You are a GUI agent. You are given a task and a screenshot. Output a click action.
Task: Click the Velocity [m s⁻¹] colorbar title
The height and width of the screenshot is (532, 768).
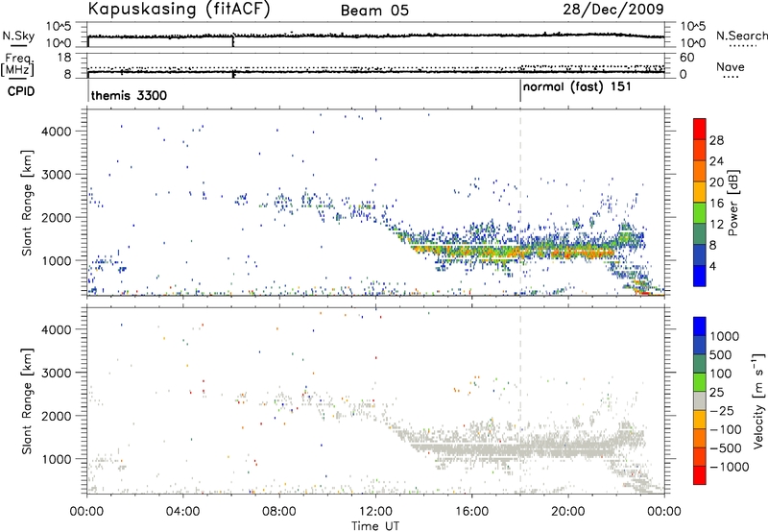758,400
